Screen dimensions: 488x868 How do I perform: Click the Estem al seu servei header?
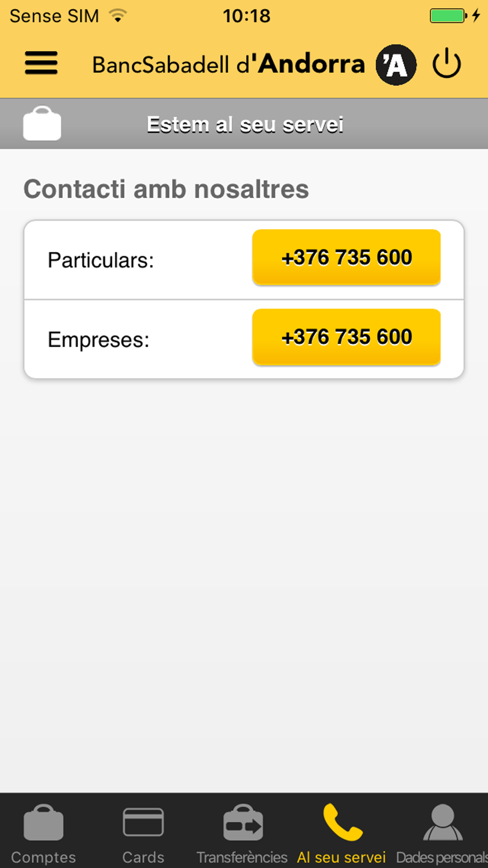tap(245, 124)
